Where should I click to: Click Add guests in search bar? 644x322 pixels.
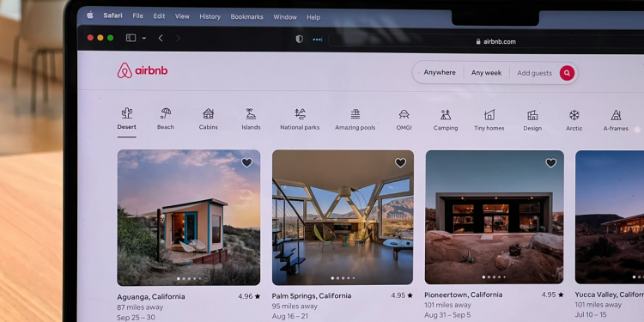[x=534, y=73]
